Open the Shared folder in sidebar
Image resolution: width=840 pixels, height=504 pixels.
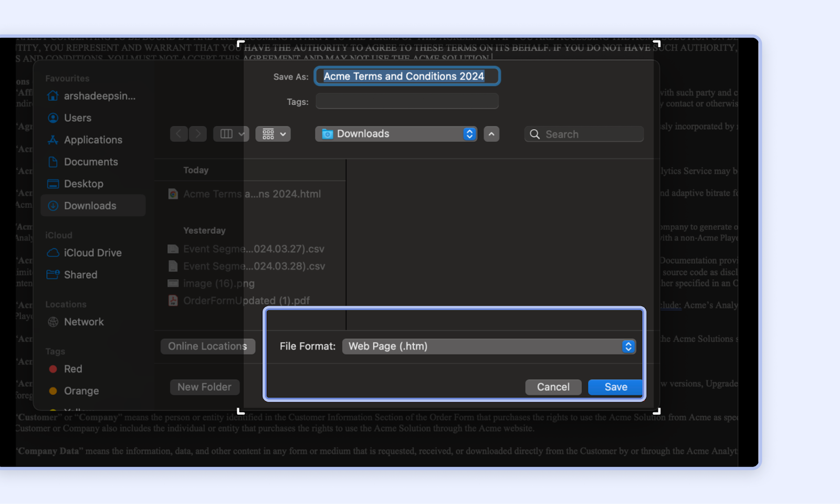(x=93, y=275)
